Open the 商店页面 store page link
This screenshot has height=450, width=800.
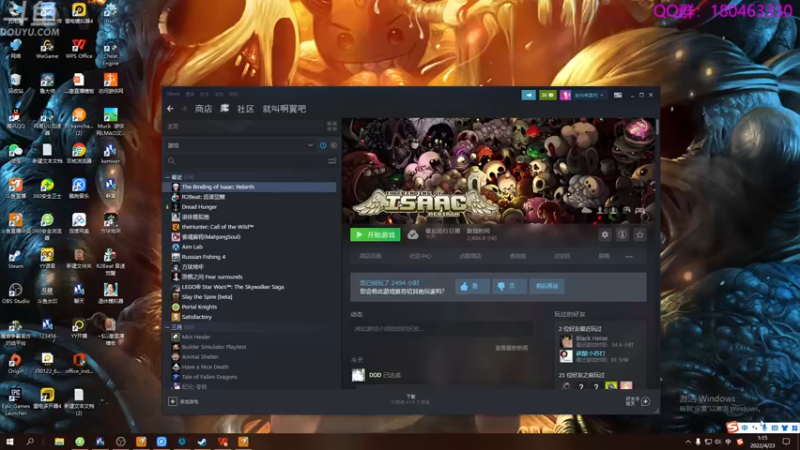click(370, 256)
